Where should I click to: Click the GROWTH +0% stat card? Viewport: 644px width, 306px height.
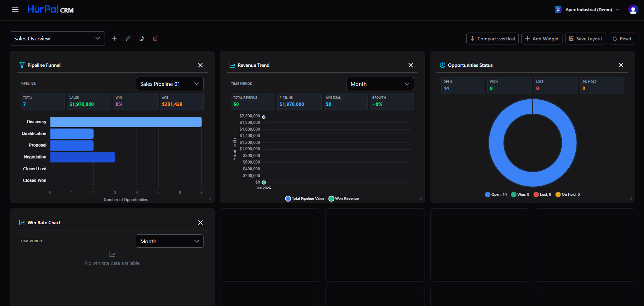coord(392,101)
